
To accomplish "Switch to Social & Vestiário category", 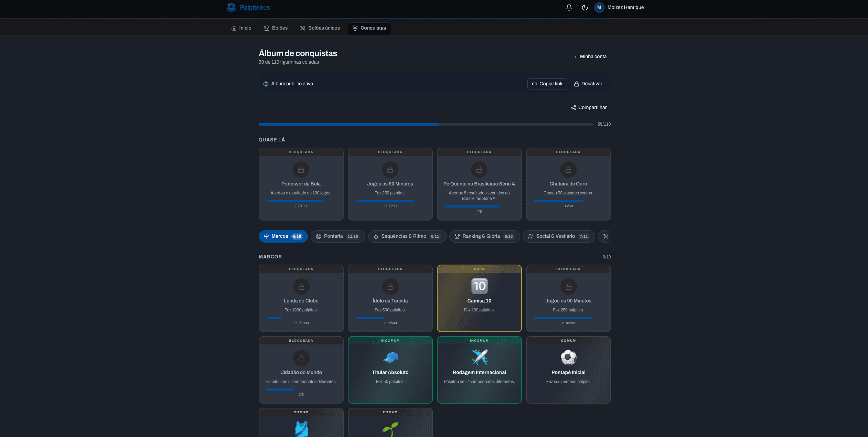I will click(559, 236).
